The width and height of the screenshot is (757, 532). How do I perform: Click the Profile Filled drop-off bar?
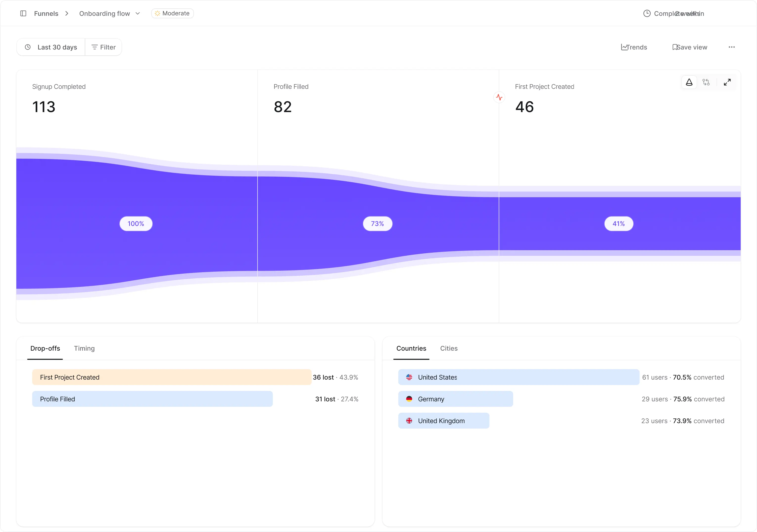(152, 399)
